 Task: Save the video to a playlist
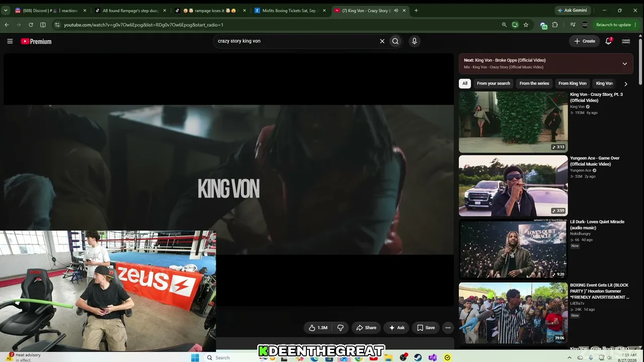(x=426, y=328)
